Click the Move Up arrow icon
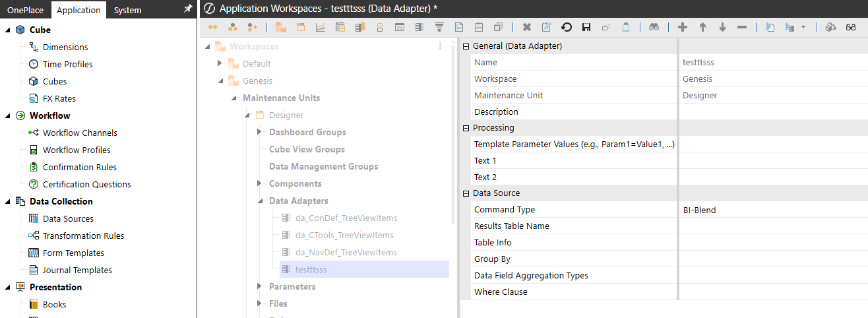Image resolution: width=868 pixels, height=318 pixels. [x=702, y=27]
